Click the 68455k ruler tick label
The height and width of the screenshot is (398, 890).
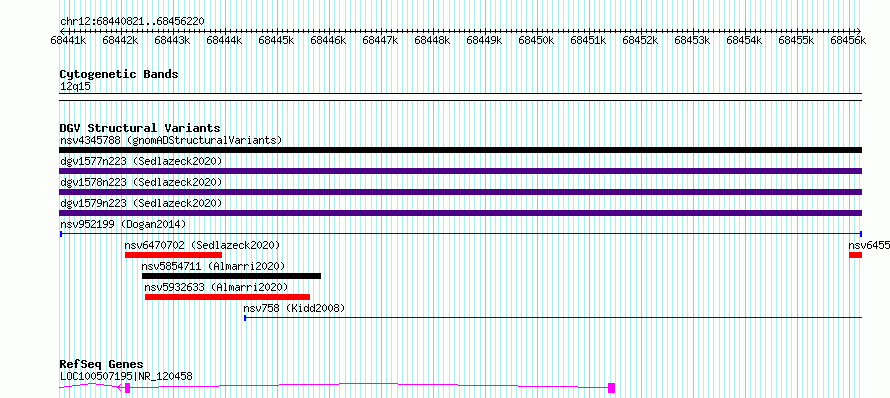coord(796,40)
